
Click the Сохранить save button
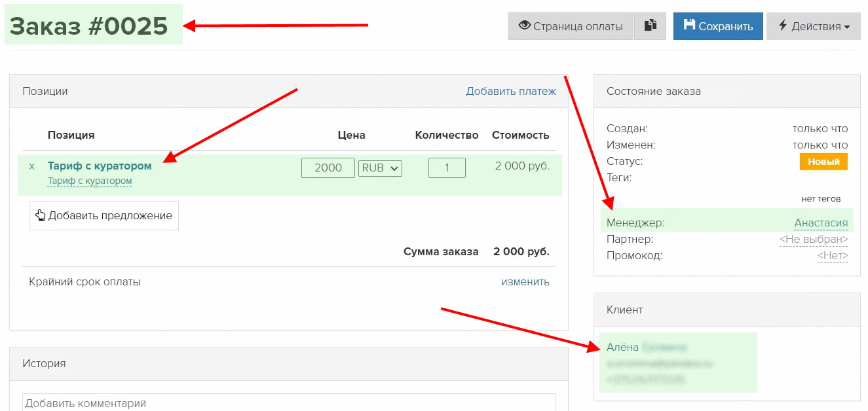click(718, 26)
